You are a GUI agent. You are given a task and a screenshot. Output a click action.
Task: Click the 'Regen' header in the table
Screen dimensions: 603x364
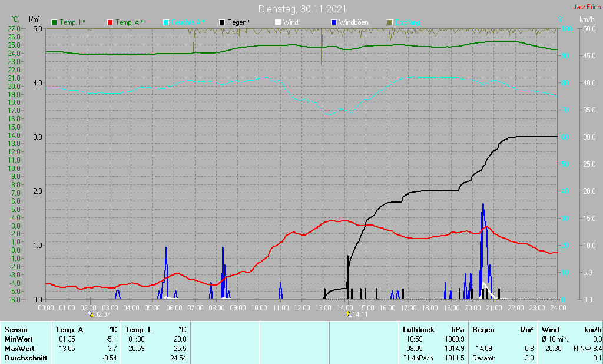483,330
